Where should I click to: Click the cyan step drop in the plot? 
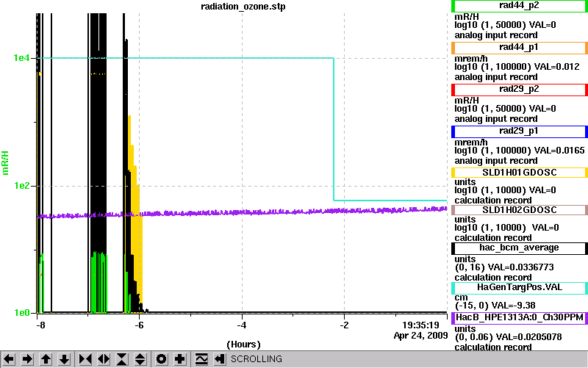[334, 129]
